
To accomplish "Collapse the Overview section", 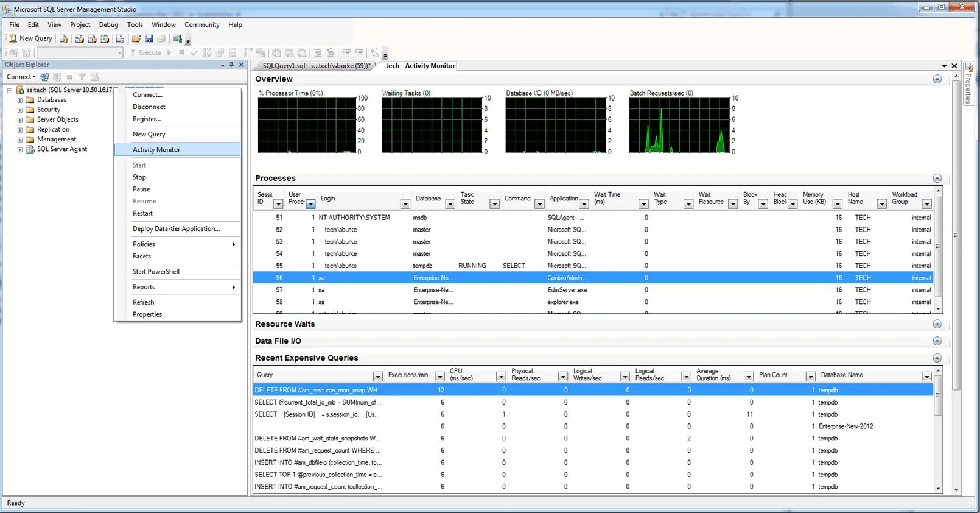I will [x=937, y=79].
